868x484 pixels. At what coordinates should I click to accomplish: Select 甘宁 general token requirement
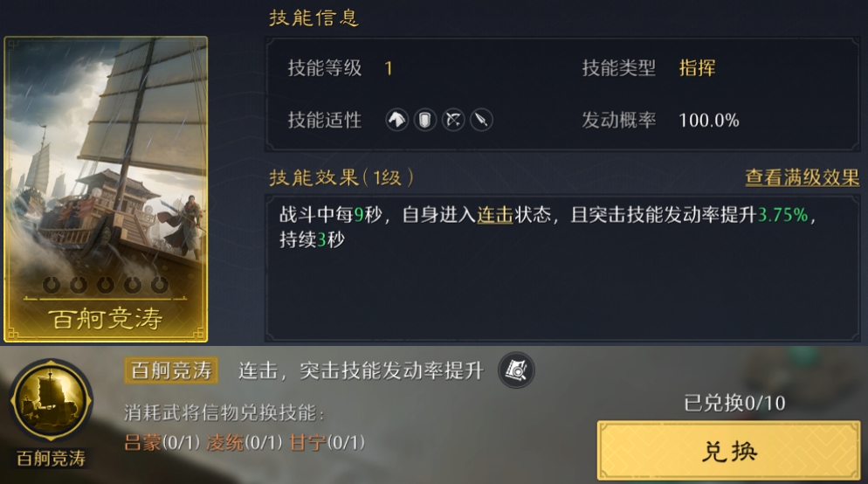[327, 442]
